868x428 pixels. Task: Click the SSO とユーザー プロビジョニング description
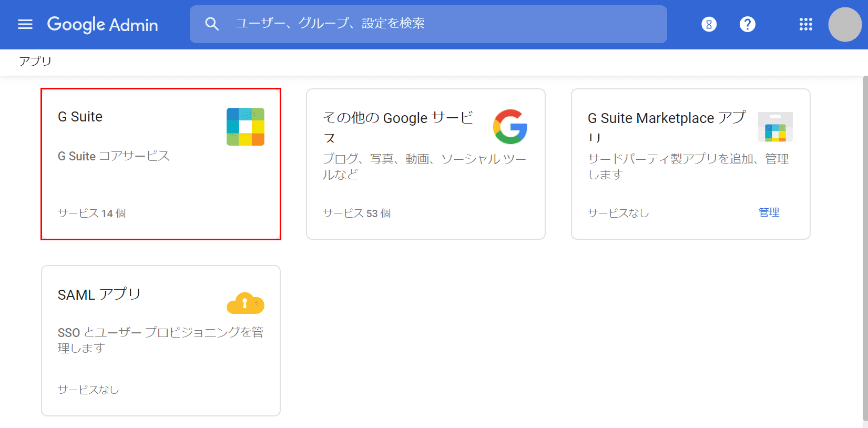point(161,340)
